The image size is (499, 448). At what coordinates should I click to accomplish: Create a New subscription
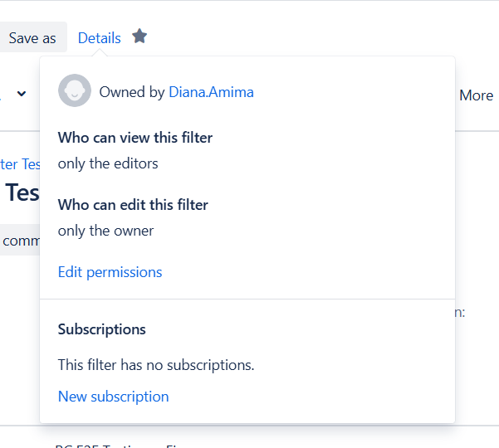click(x=113, y=397)
